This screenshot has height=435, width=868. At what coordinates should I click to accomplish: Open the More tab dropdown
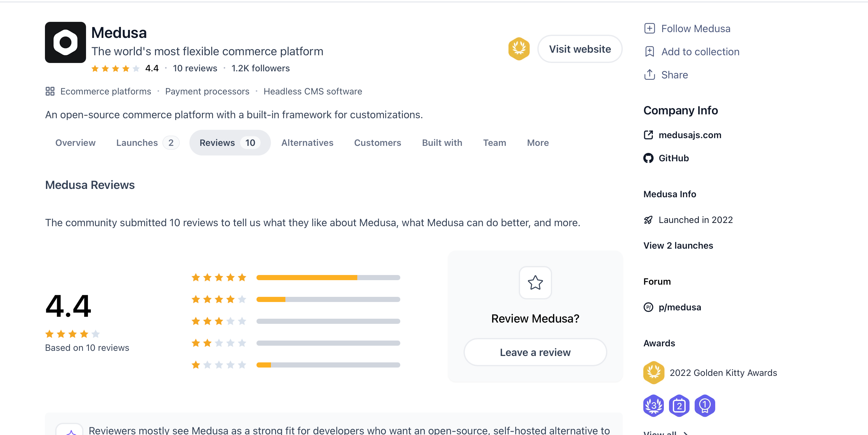point(537,143)
